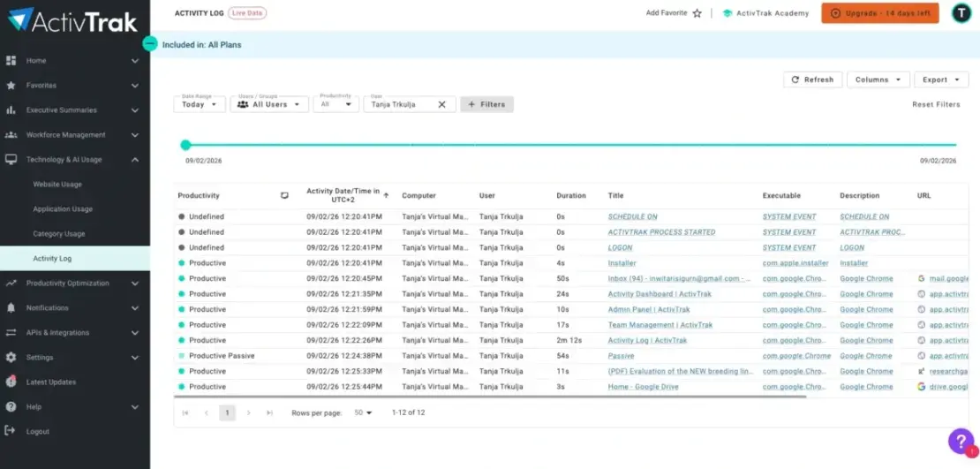Click the Add Favorite star icon
This screenshot has height=469, width=980.
697,13
